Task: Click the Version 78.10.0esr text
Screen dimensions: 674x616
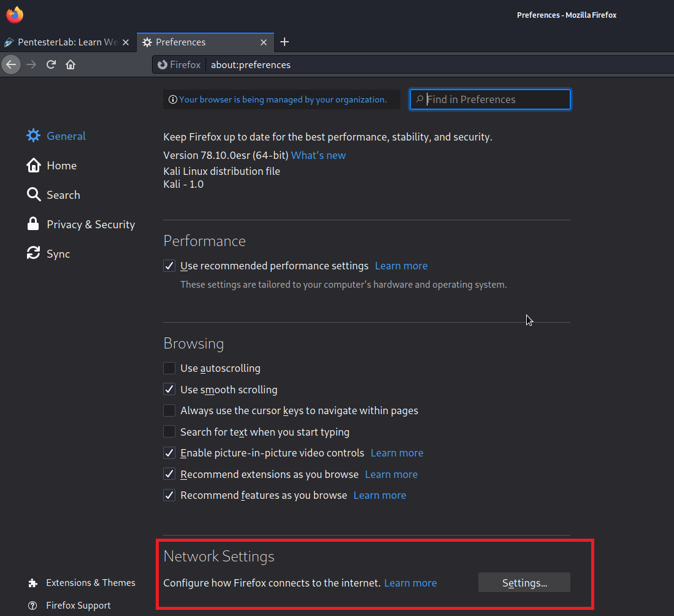Action: pos(226,155)
